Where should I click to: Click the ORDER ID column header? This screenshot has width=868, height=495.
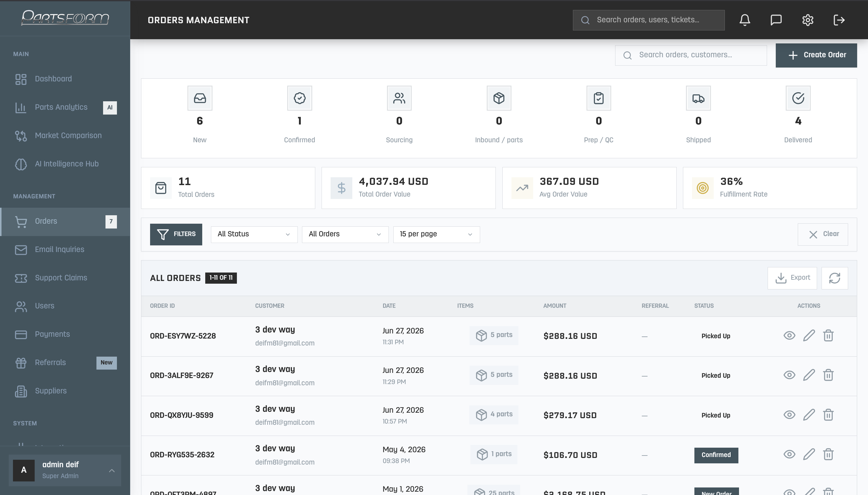pyautogui.click(x=162, y=306)
